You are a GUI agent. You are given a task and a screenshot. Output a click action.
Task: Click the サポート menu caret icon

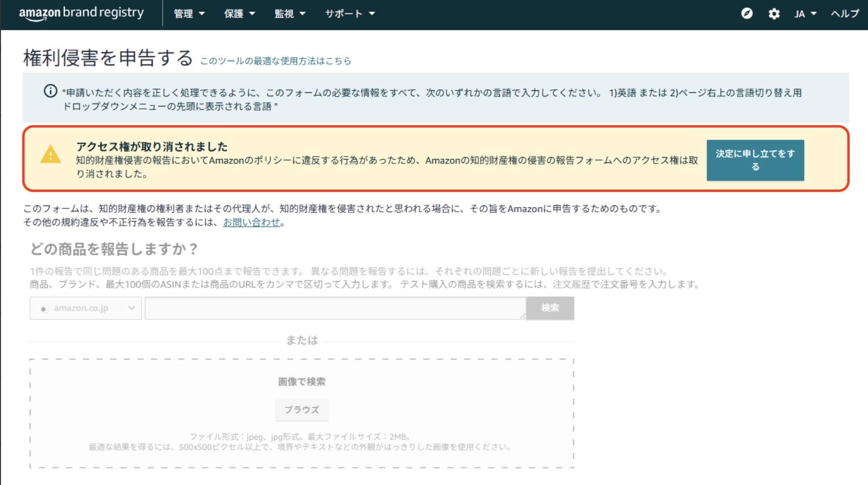tap(372, 14)
